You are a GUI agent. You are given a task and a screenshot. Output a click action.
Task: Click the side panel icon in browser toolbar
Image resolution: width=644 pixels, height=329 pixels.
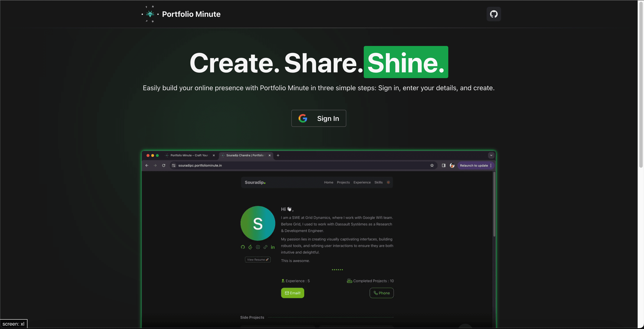[444, 165]
